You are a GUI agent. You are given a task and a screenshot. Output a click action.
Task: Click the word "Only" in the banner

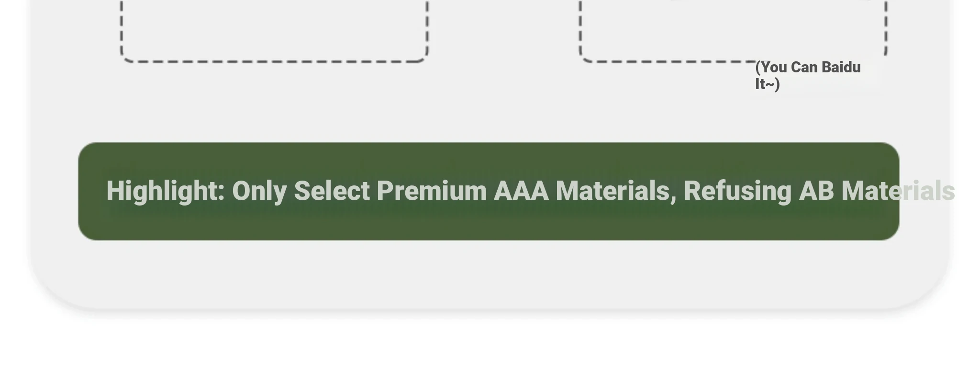(259, 191)
